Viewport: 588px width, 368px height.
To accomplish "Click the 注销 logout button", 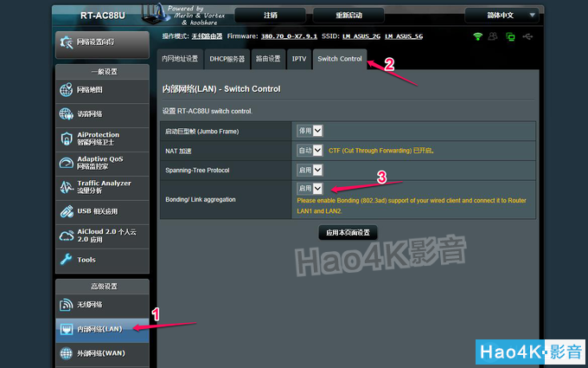I will click(271, 16).
